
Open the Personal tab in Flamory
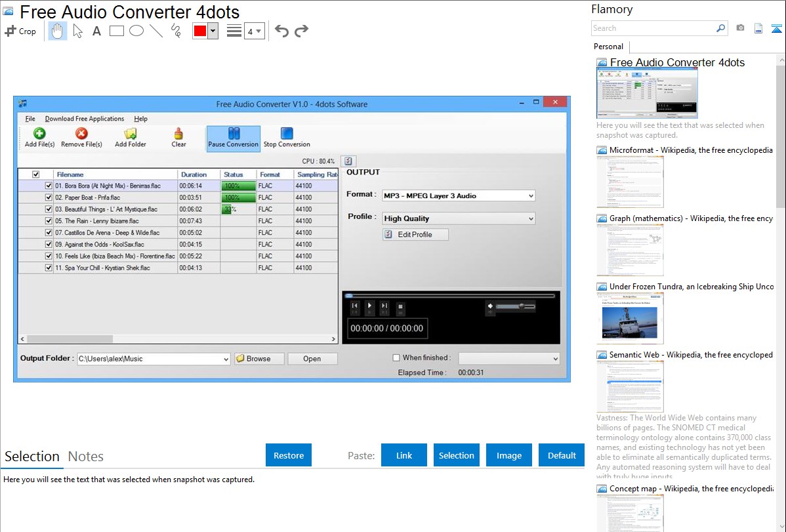[609, 47]
